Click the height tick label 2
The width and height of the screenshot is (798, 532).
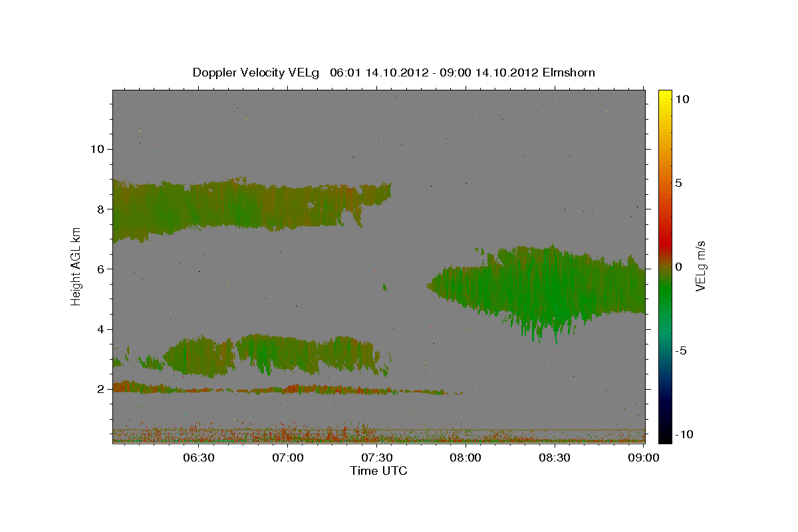click(x=100, y=389)
